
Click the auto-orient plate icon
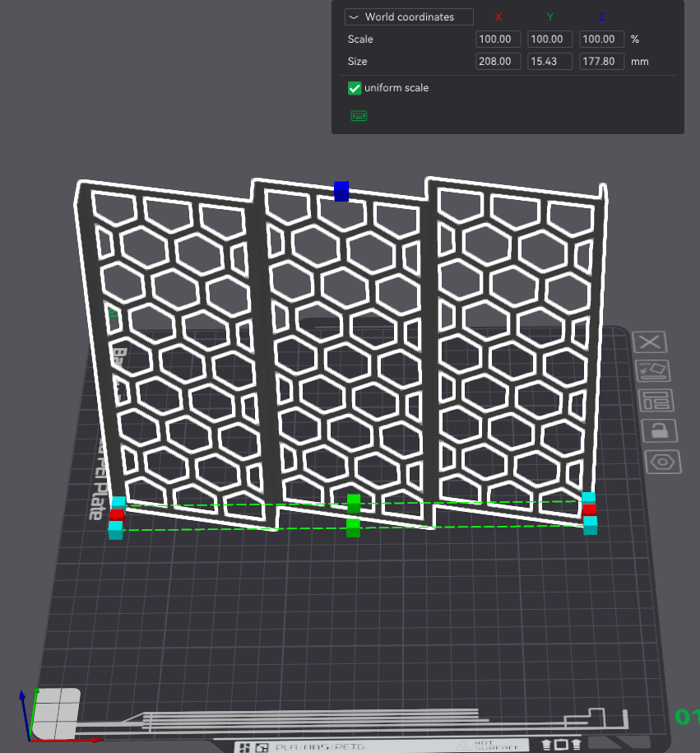(x=653, y=370)
